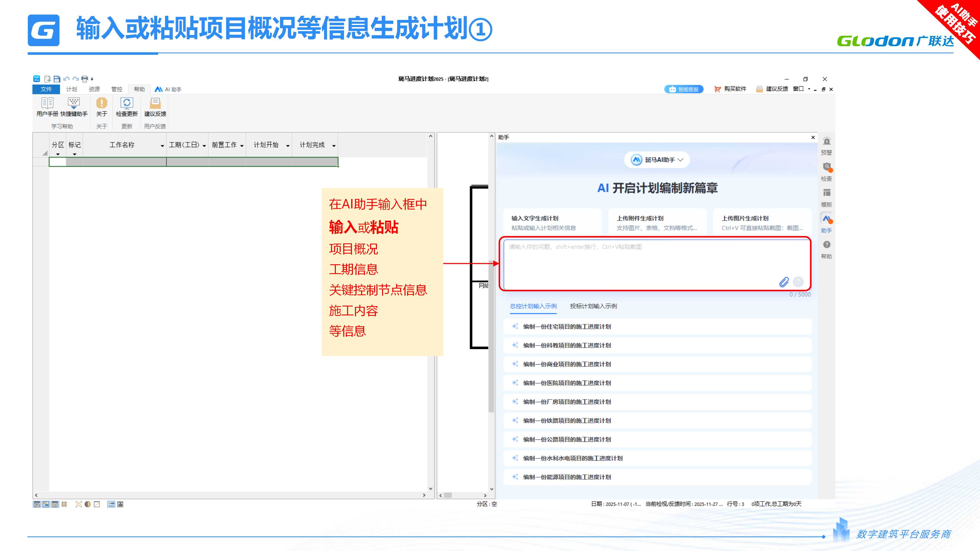Image resolution: width=980 pixels, height=551 pixels.
Task: Switch to 投标计划输入示例 tab
Action: [x=593, y=306]
